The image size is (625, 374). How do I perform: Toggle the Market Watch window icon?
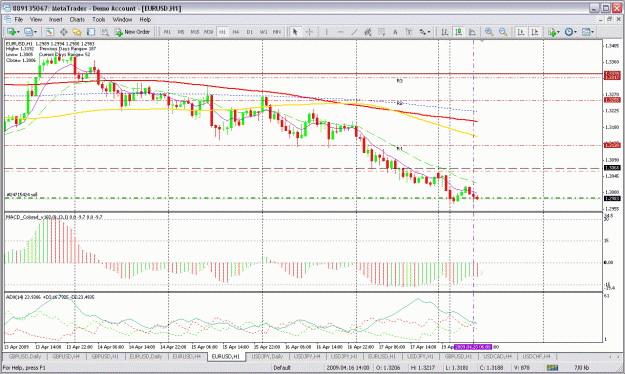(x=49, y=32)
